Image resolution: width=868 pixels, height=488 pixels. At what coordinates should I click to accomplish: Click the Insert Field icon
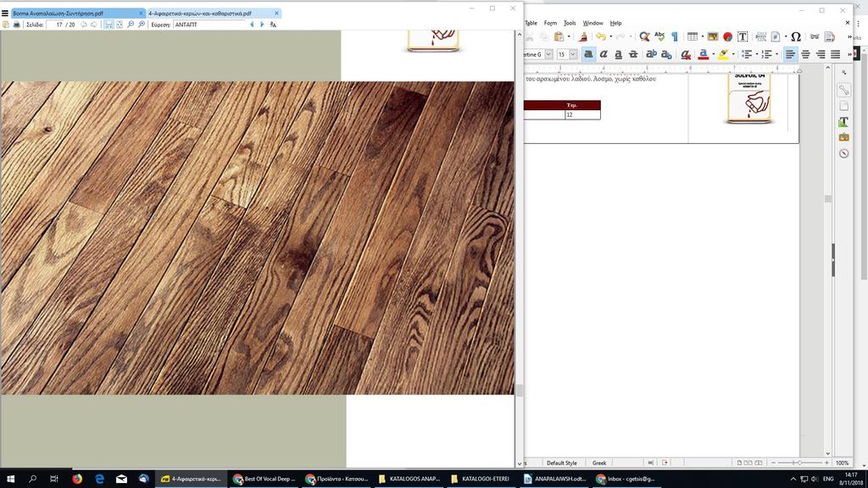point(776,36)
